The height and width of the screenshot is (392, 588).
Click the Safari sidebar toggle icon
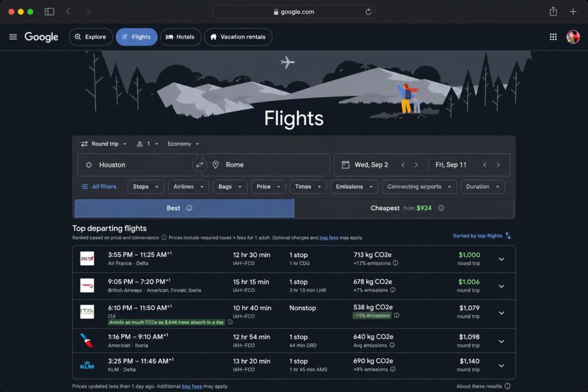point(49,11)
